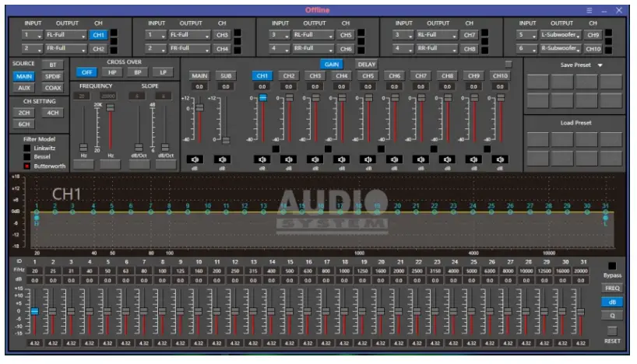Click the CH10 channel button in routing header
This screenshot has width=637, height=364.
593,49
